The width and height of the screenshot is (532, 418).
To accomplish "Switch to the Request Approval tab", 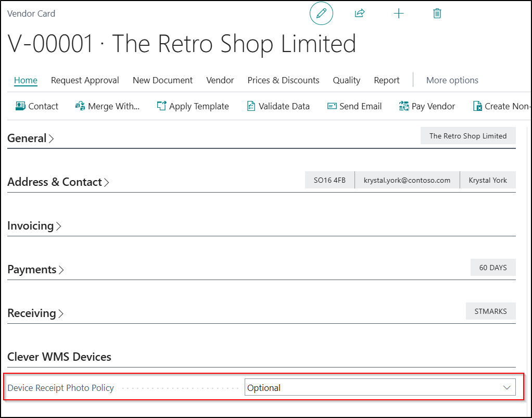I will click(x=85, y=80).
